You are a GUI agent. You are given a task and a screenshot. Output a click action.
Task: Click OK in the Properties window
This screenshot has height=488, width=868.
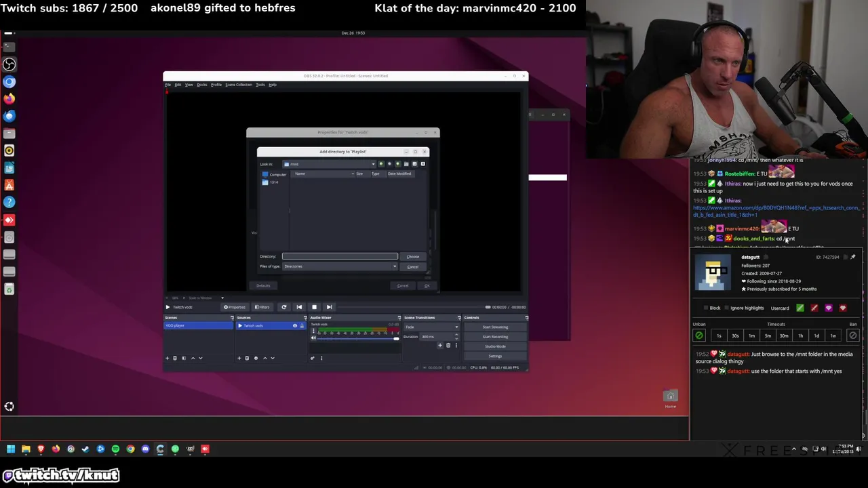point(427,285)
